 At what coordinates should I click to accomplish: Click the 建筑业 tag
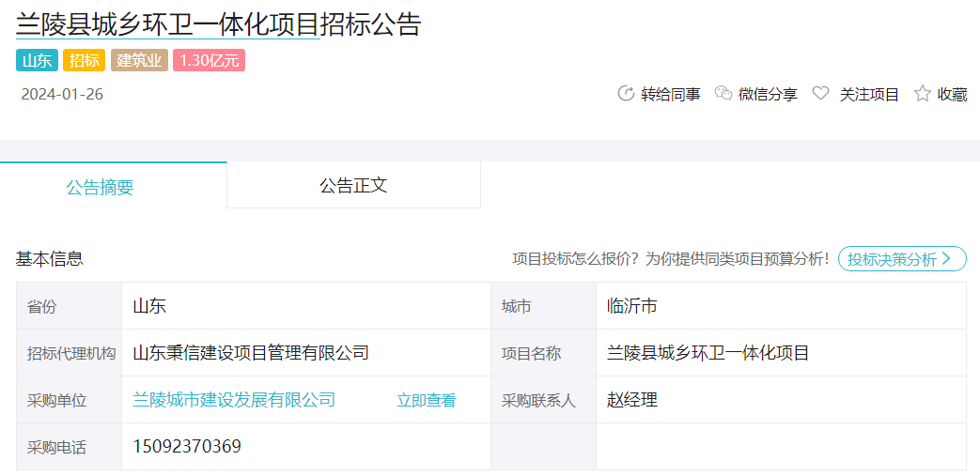pyautogui.click(x=139, y=61)
